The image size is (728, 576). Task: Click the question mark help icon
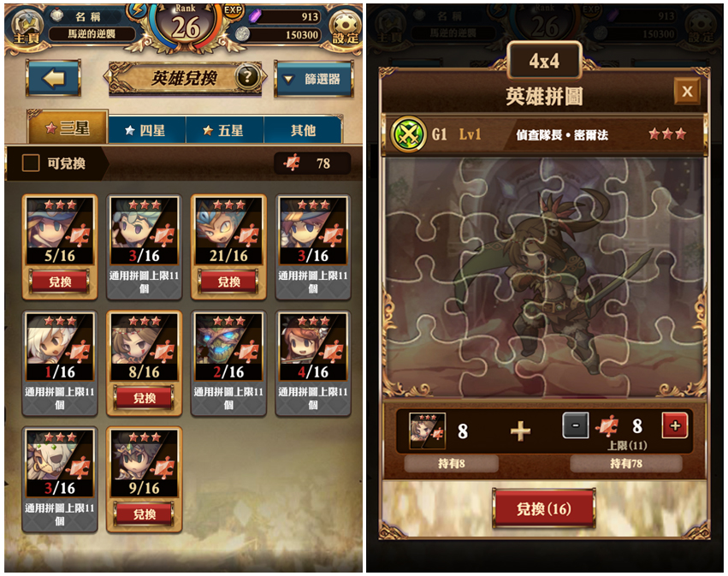247,77
